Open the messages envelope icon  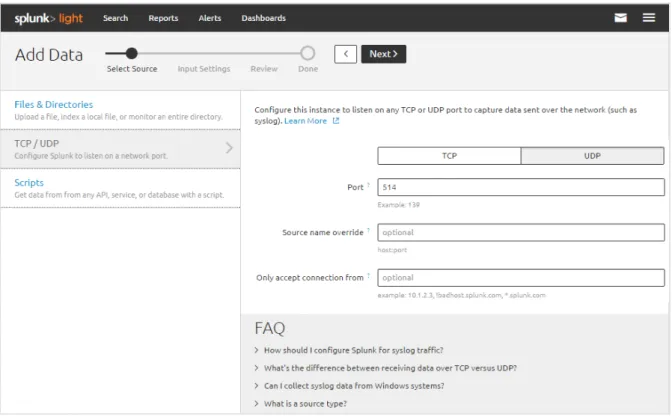tap(620, 18)
